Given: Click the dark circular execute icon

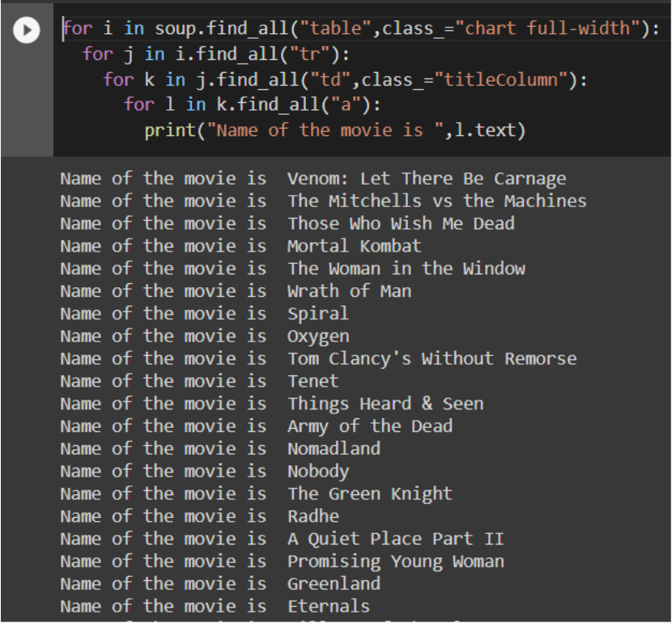Looking at the screenshot, I should coord(26,30).
